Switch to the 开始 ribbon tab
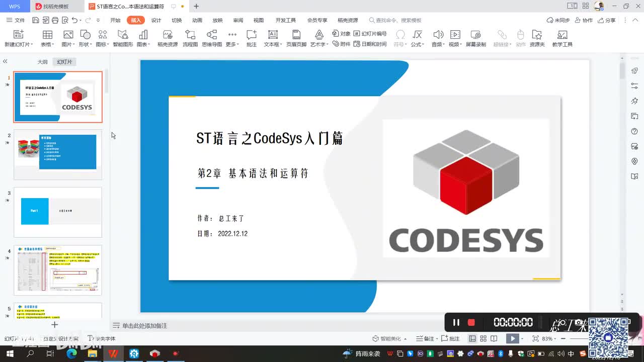This screenshot has width=644, height=362. coord(115,20)
